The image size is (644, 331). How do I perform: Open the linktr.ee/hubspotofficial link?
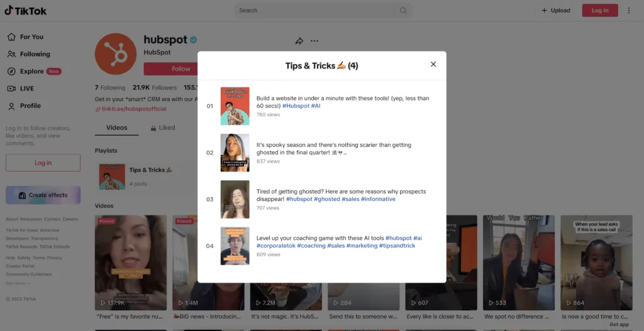(x=134, y=109)
